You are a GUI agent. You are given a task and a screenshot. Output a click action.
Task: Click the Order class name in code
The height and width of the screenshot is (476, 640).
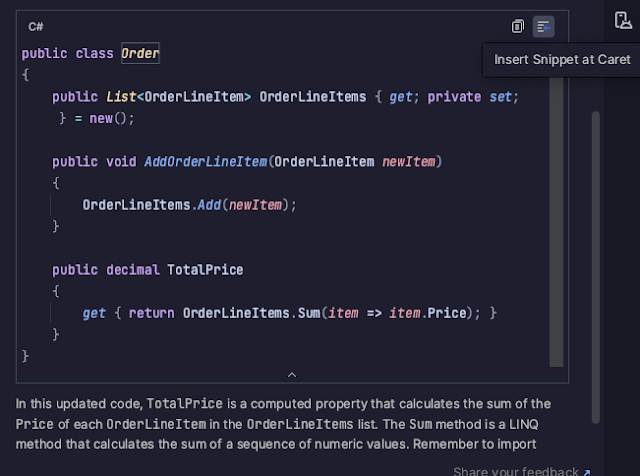[140, 53]
